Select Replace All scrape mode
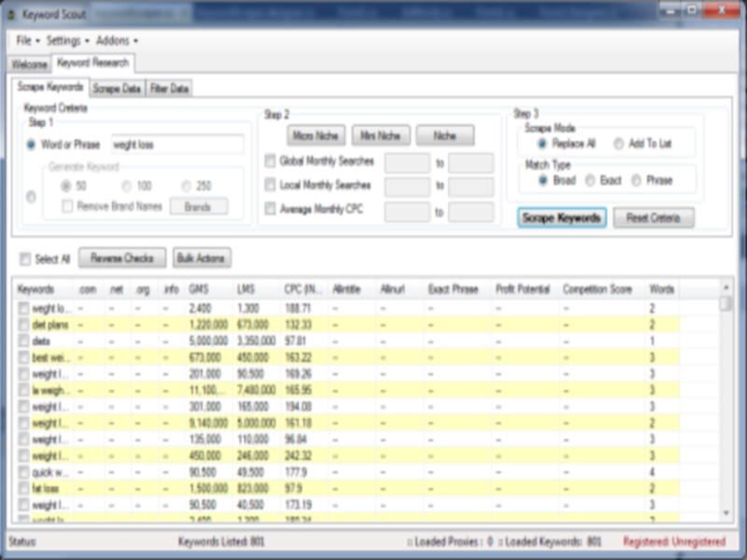The width and height of the screenshot is (747, 560). coord(542,144)
